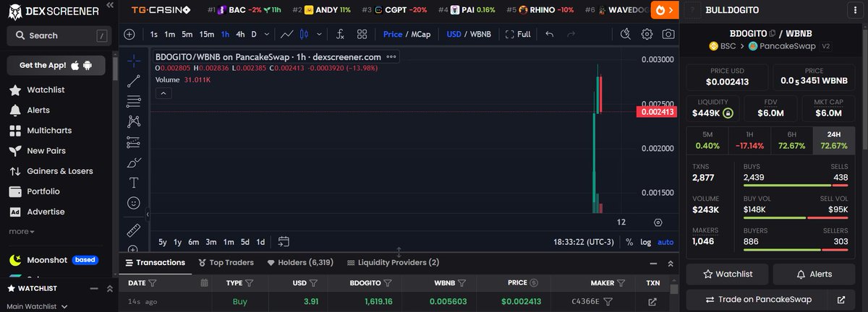Take a chart snapshot with camera icon

pyautogui.click(x=668, y=34)
